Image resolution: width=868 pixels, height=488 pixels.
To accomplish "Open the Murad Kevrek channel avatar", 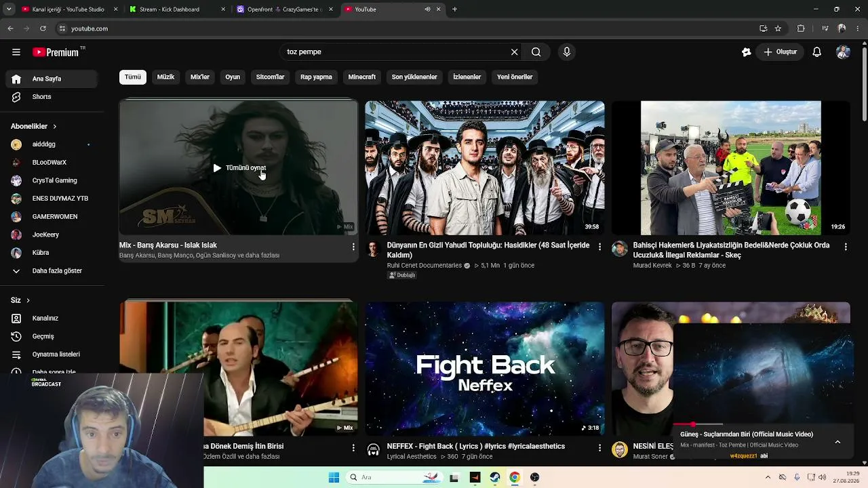I will click(x=620, y=249).
